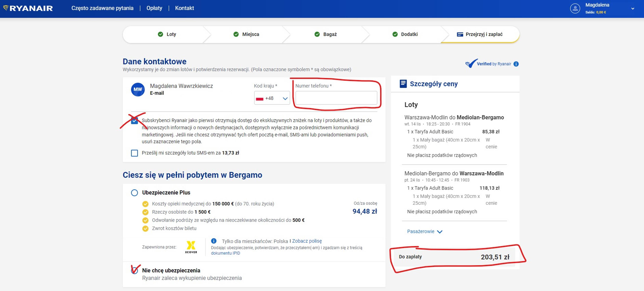Check the SMS flight details checkbox
This screenshot has height=291, width=644.
pos(135,153)
